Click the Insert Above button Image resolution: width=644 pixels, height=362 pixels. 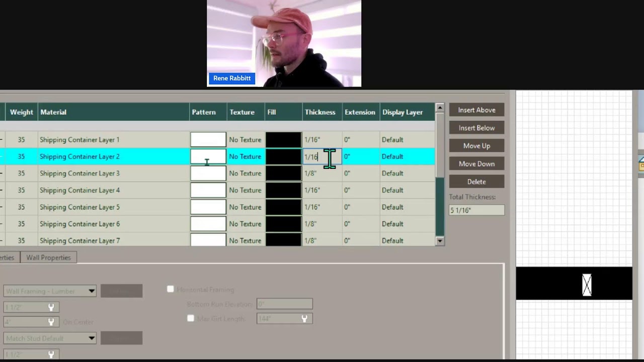[x=476, y=110]
